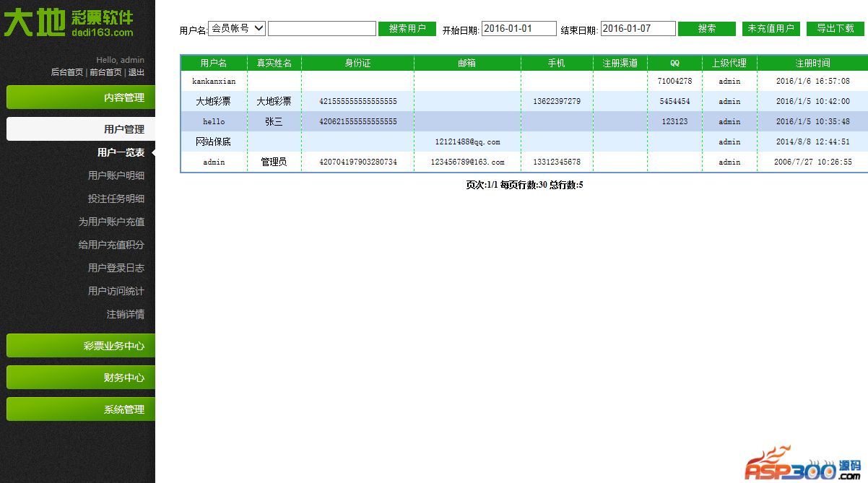The image size is (868, 483).
Task: Click phone number 13622397279
Action: click(557, 102)
